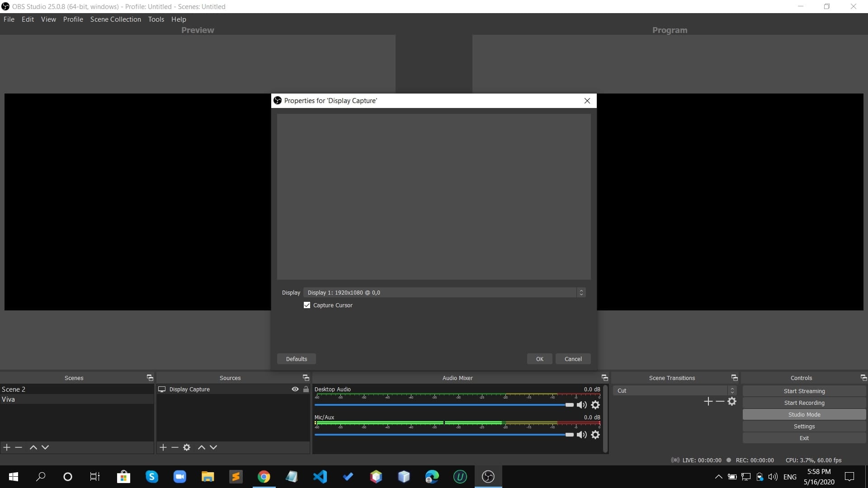Image resolution: width=868 pixels, height=488 pixels.
Task: Add a new source with plus icon
Action: pos(163,447)
